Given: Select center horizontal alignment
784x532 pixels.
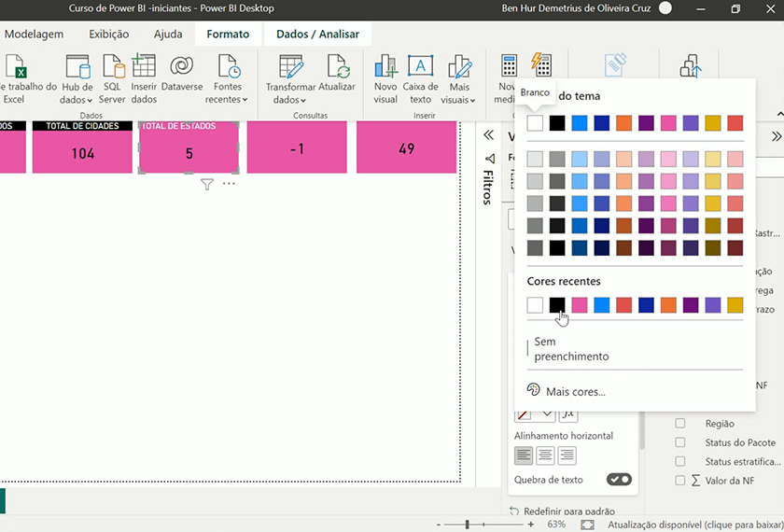Looking at the screenshot, I should pyautogui.click(x=545, y=455).
